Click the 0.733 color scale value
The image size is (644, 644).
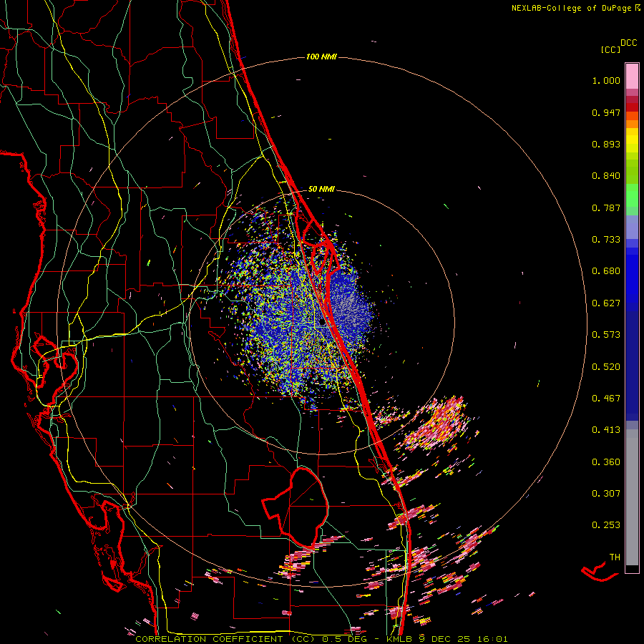(606, 240)
